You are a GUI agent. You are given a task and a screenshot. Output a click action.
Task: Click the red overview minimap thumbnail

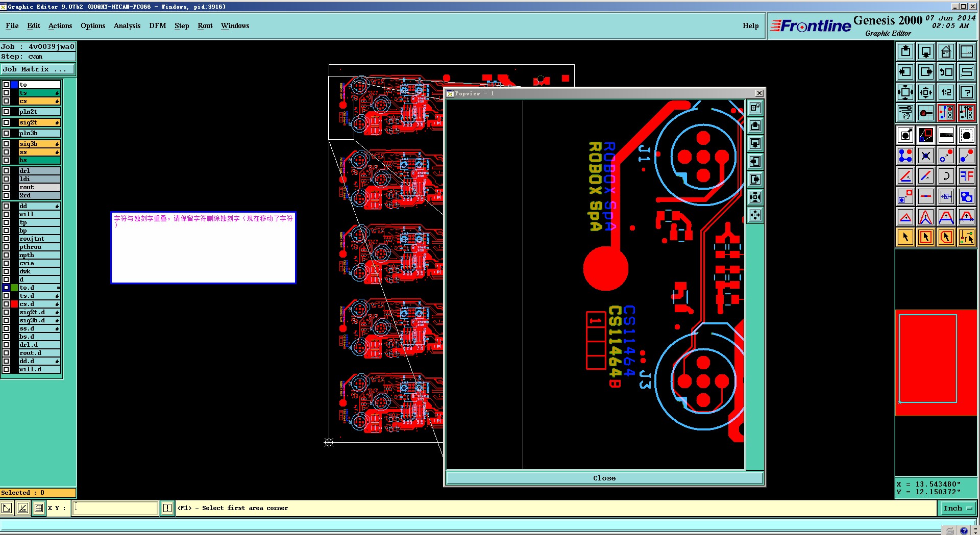936,363
